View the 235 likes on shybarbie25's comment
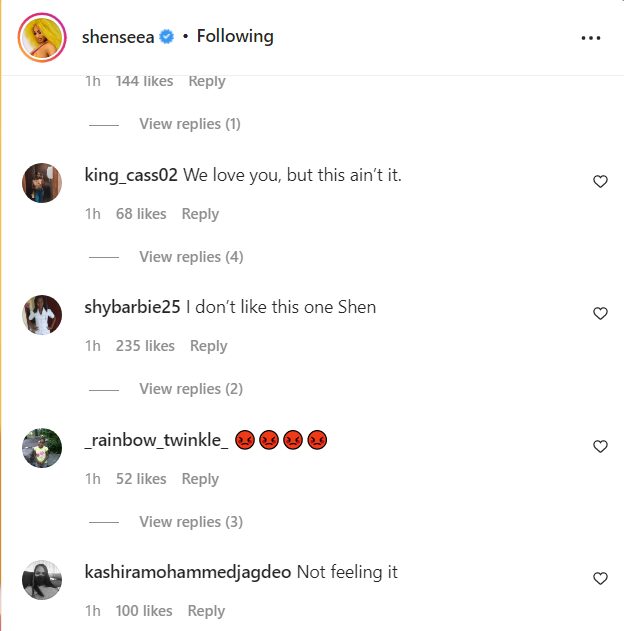This screenshot has width=624, height=631. [x=145, y=346]
